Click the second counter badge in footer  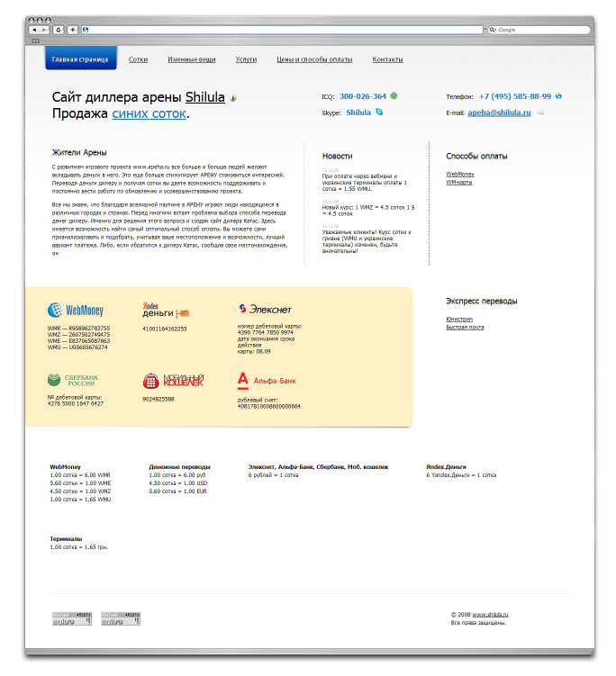click(121, 618)
